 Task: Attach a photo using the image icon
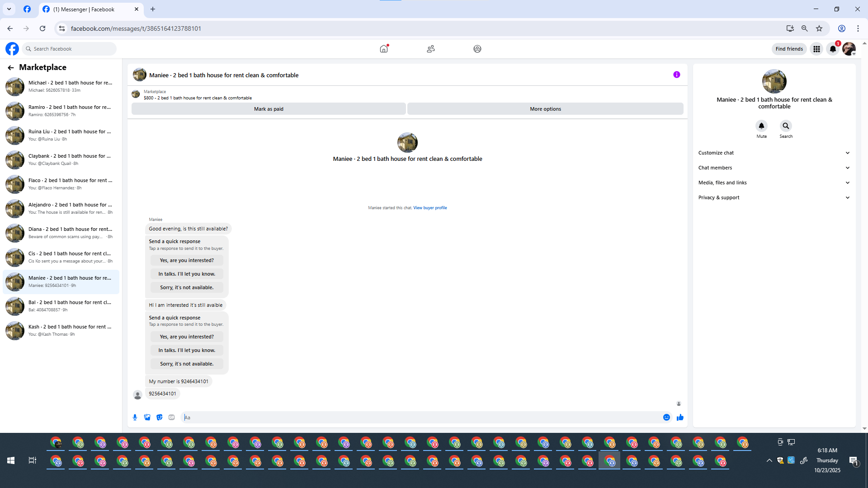point(147,418)
